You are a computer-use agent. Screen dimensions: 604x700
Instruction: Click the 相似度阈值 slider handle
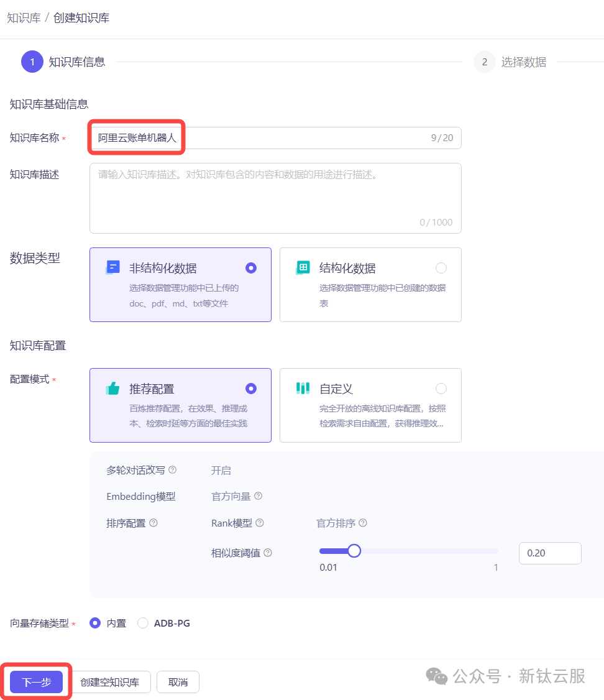tap(354, 551)
